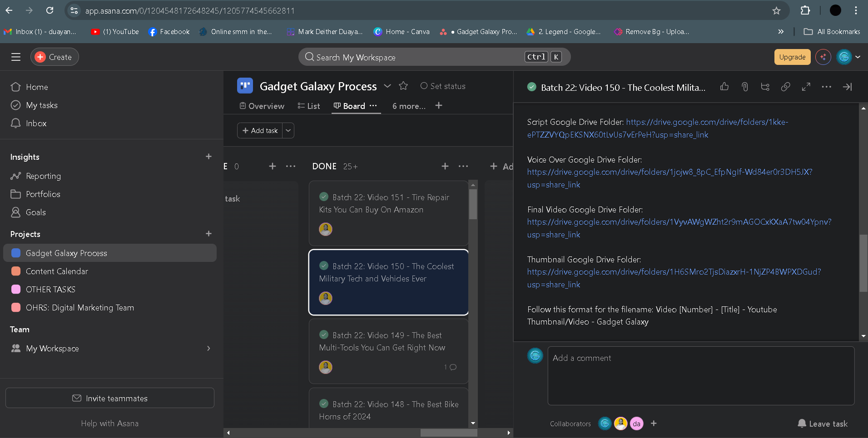Image resolution: width=868 pixels, height=438 pixels.
Task: Open the project title dropdown chevron
Action: 387,86
